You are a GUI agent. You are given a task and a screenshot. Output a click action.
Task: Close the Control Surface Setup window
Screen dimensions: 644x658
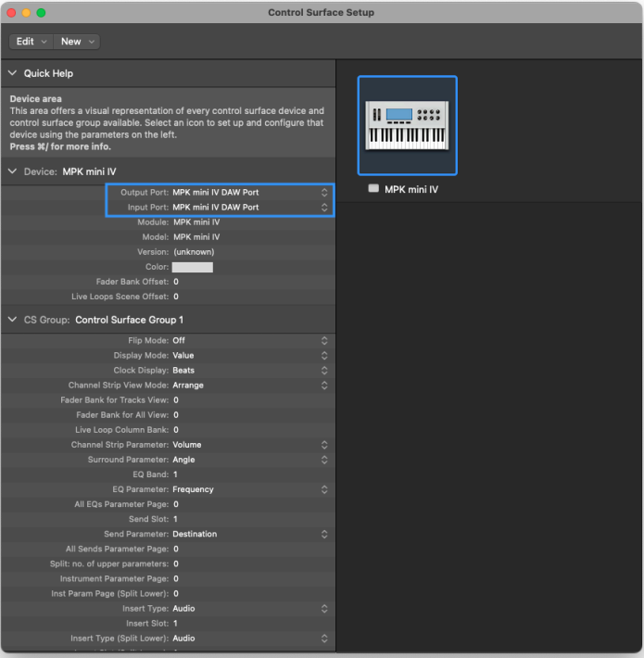click(11, 13)
